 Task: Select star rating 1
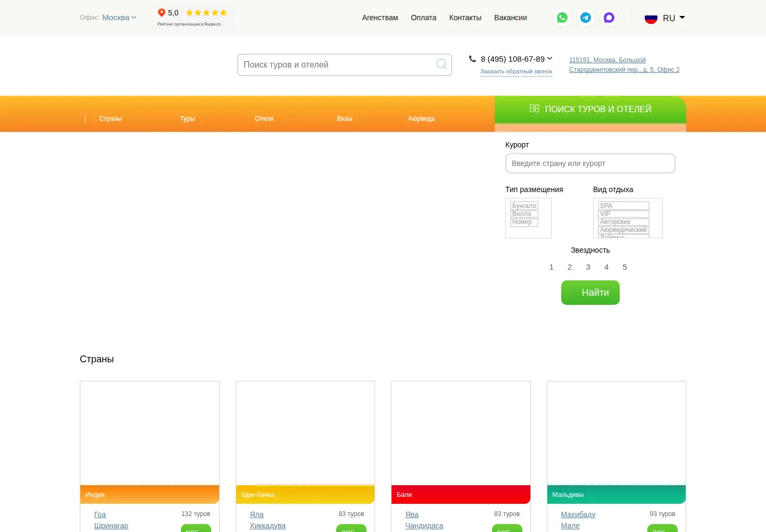pos(552,267)
